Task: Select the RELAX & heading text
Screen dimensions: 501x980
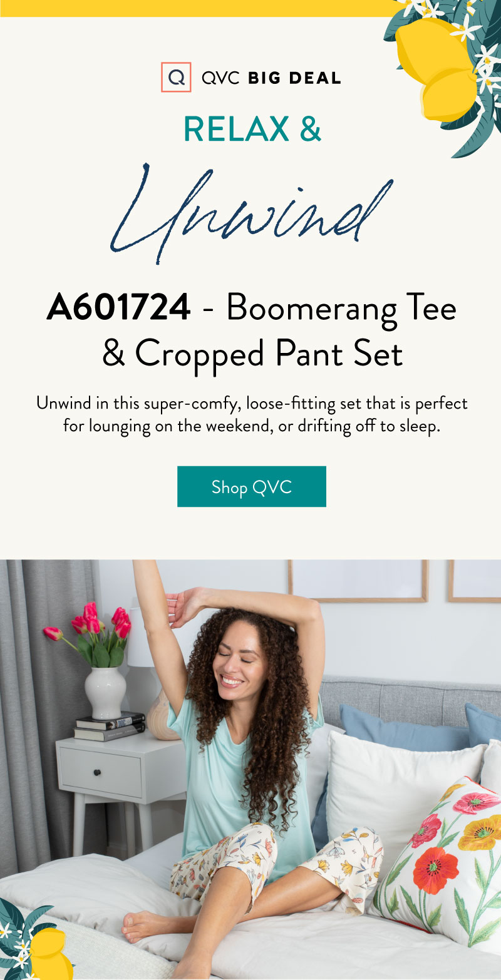Action: (252, 129)
